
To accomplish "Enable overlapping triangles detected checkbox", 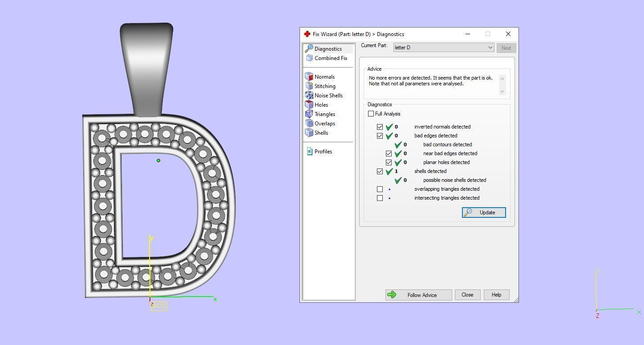I will point(380,189).
